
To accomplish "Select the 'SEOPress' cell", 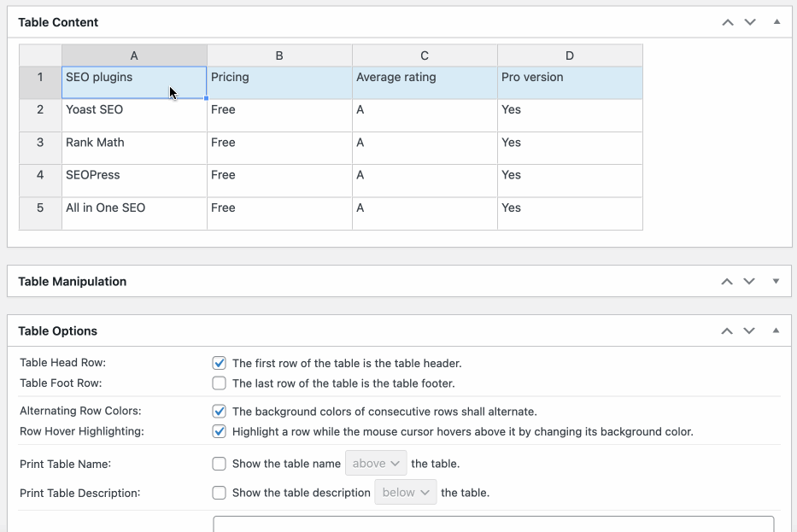I will coord(134,180).
